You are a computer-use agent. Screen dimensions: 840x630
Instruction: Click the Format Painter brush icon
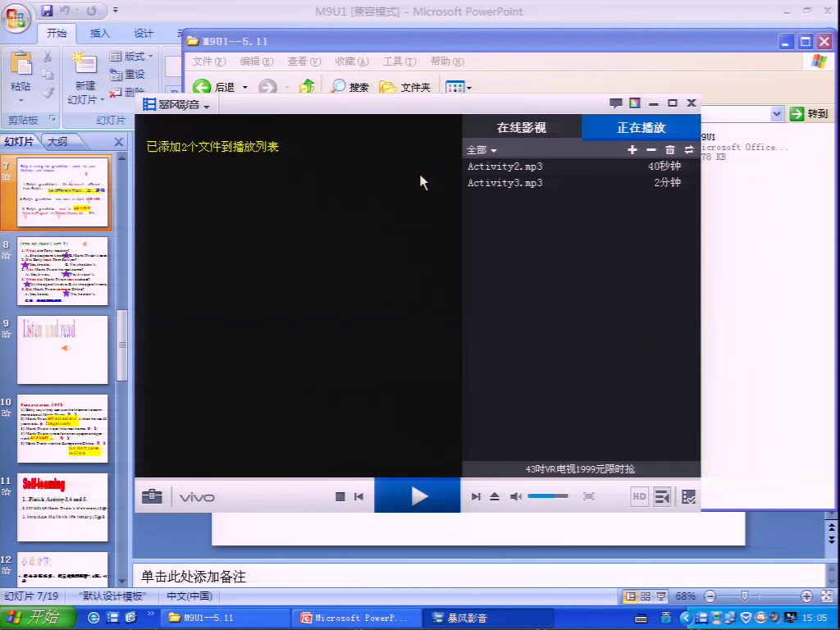(x=48, y=93)
